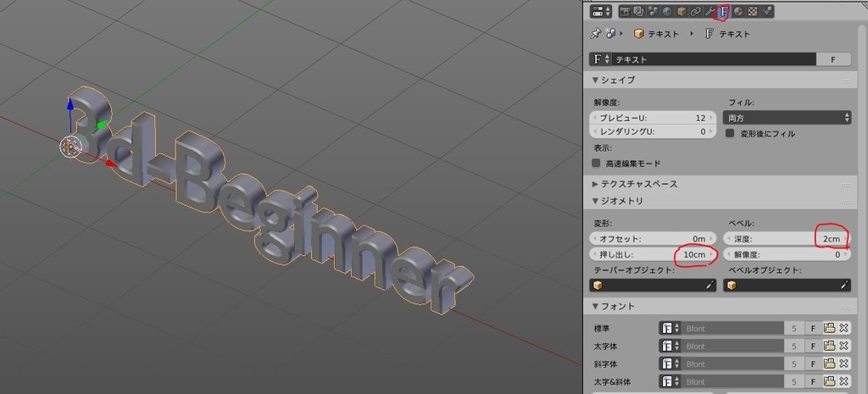The image size is (868, 394).
Task: Open the Font data tab (F icon)
Action: coord(724,11)
